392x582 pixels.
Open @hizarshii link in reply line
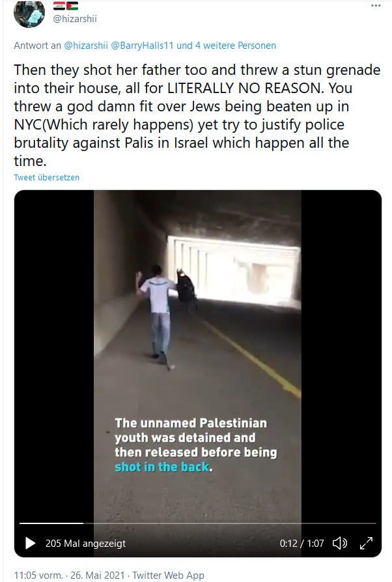click(86, 46)
